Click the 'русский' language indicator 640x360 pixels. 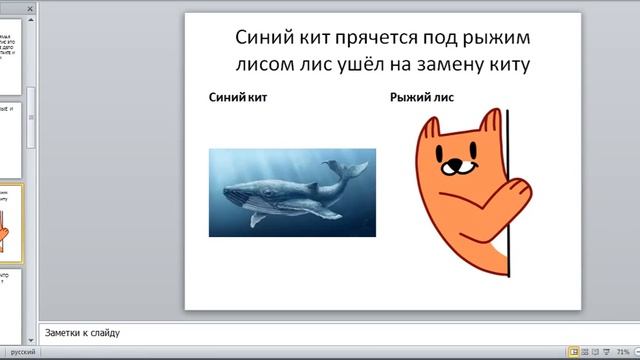[22, 352]
